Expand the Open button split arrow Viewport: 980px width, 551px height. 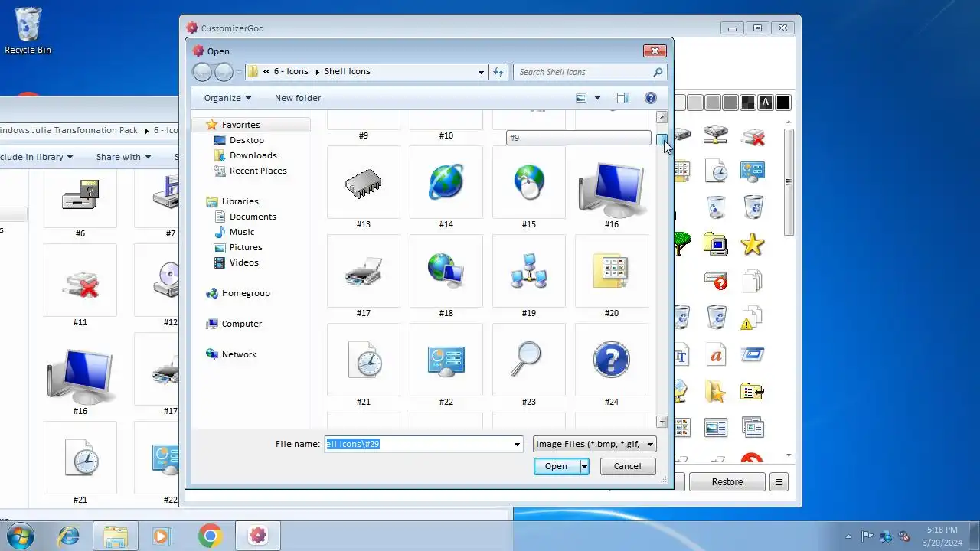584,466
